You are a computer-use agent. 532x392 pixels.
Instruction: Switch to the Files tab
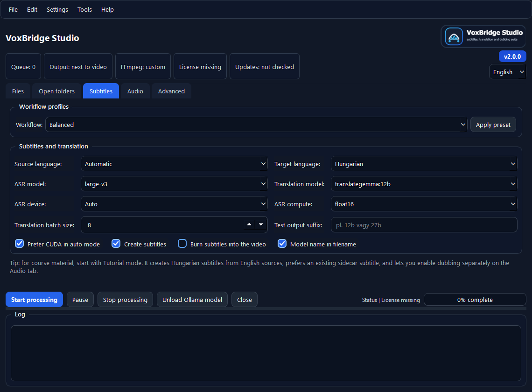(18, 91)
